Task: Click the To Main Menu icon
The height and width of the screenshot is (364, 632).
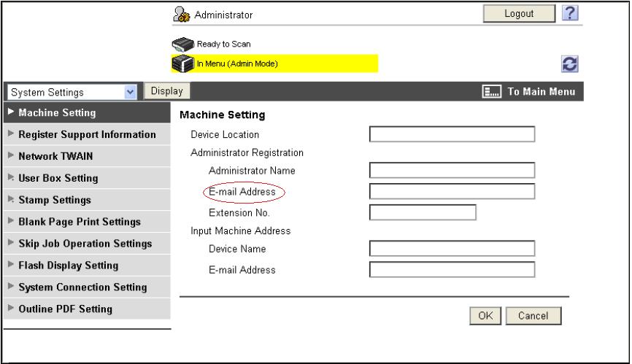Action: coord(492,91)
